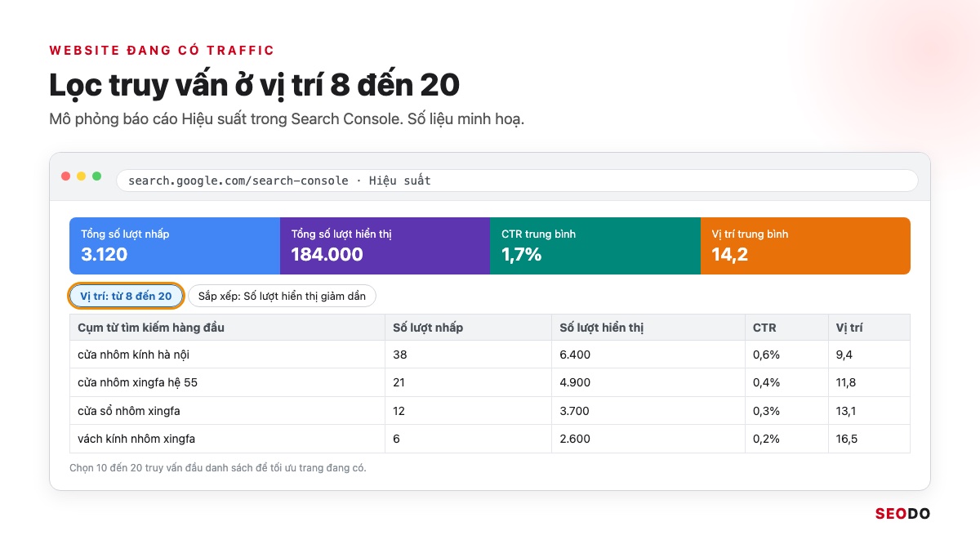Click clicks value 38

pos(399,355)
